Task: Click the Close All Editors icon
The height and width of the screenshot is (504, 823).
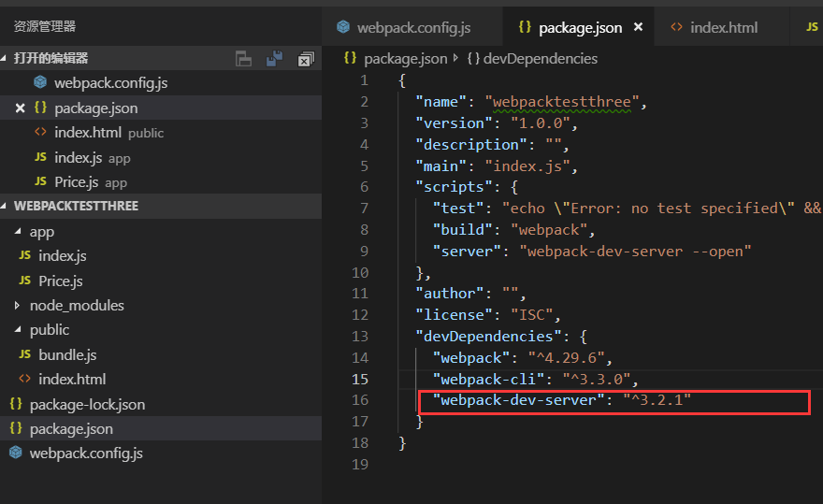Action: point(306,59)
